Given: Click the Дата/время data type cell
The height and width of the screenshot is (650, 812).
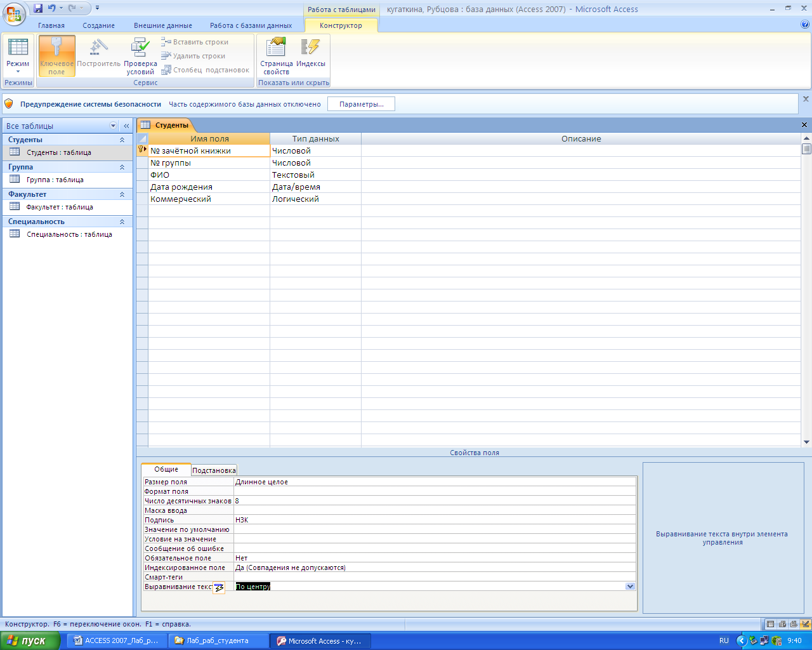Looking at the screenshot, I should click(x=315, y=187).
